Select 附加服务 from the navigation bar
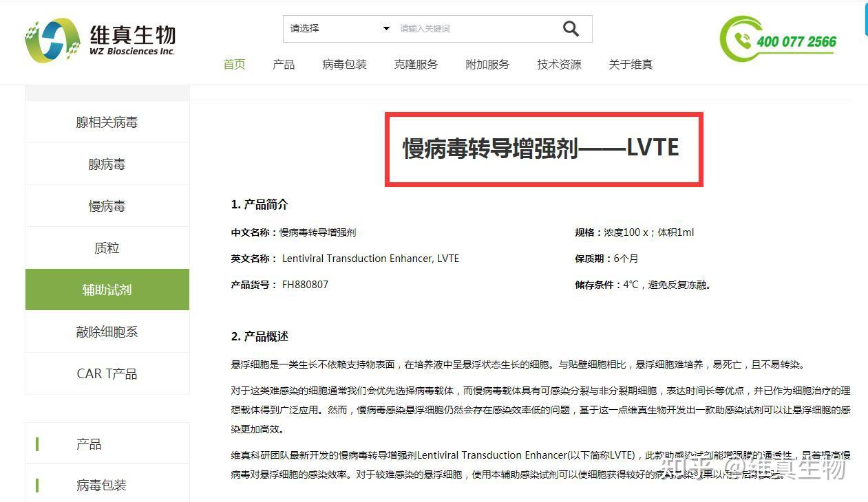The image size is (868, 502). click(487, 64)
